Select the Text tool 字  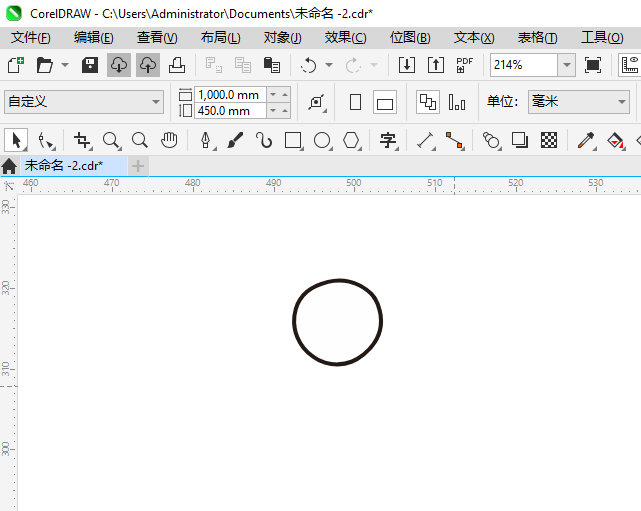388,140
